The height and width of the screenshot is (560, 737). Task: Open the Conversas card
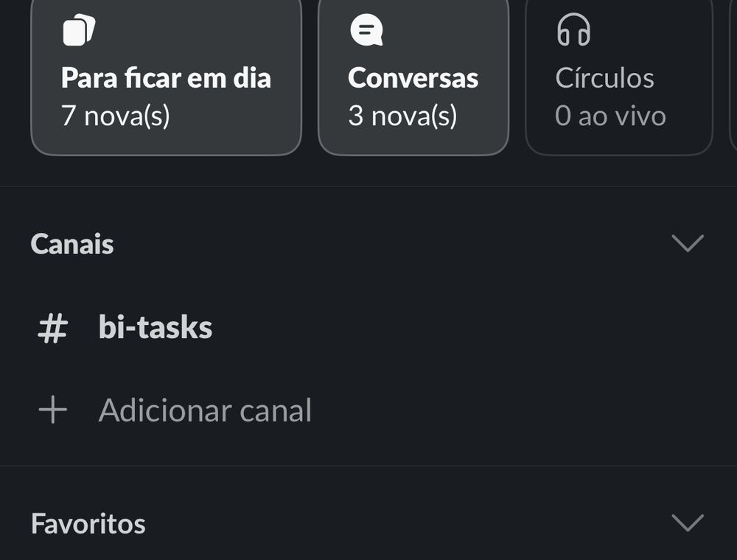pos(413,75)
